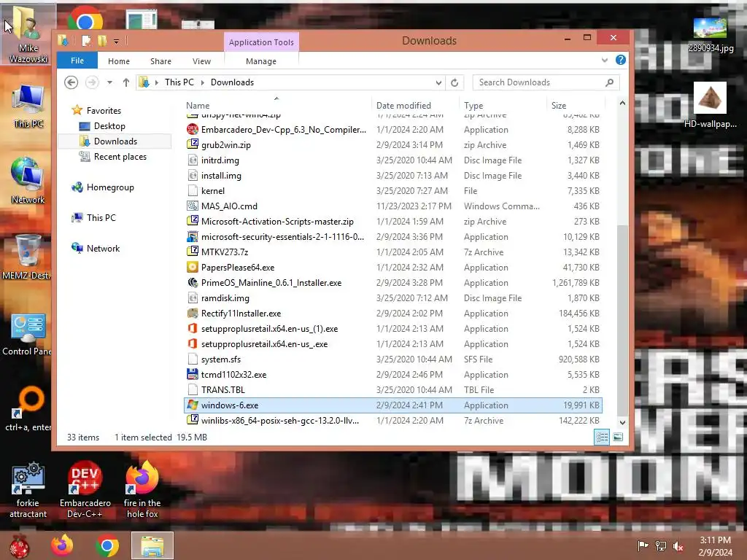Switch to Large icons view in status bar
The height and width of the screenshot is (560, 747).
pos(617,437)
